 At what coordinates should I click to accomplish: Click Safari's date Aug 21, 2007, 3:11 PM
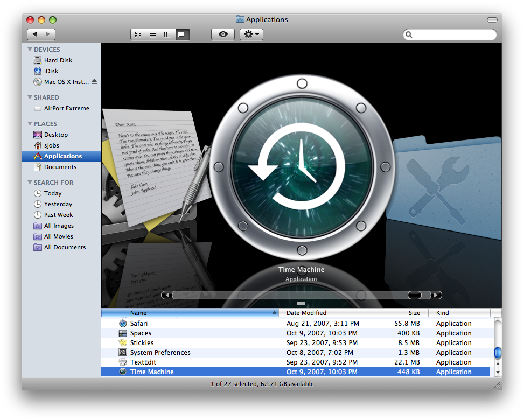(323, 324)
